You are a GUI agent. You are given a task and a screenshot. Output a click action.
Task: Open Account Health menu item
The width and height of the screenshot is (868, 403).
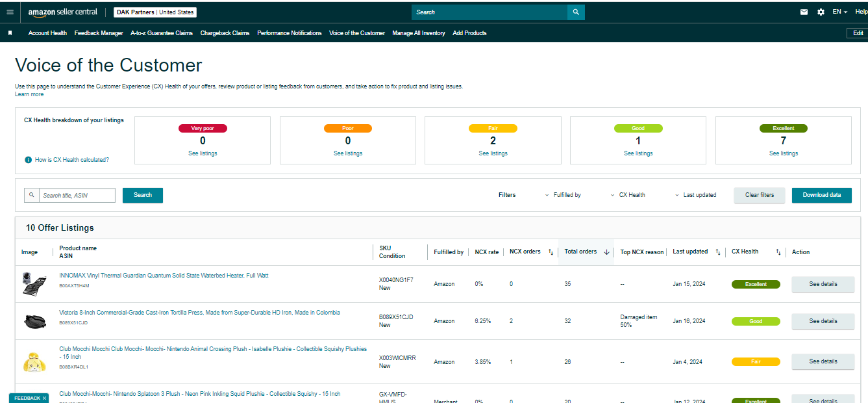pos(47,33)
